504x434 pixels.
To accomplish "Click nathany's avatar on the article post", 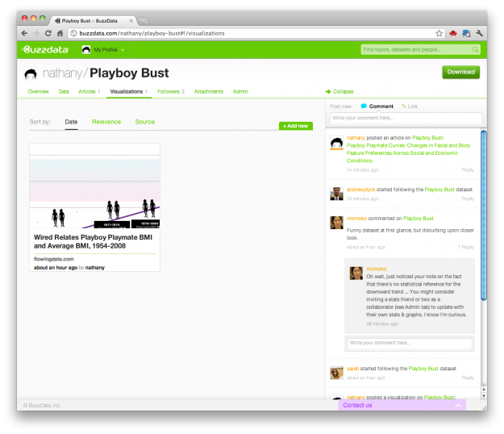I will pyautogui.click(x=336, y=143).
